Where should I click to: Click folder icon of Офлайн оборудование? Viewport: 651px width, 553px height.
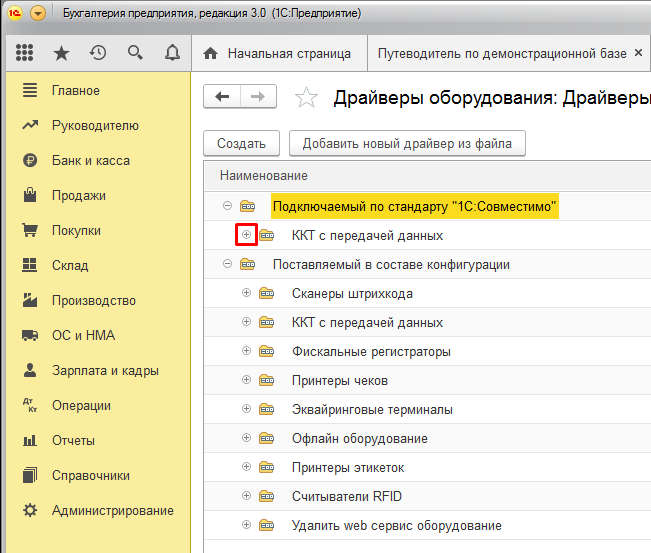(267, 438)
